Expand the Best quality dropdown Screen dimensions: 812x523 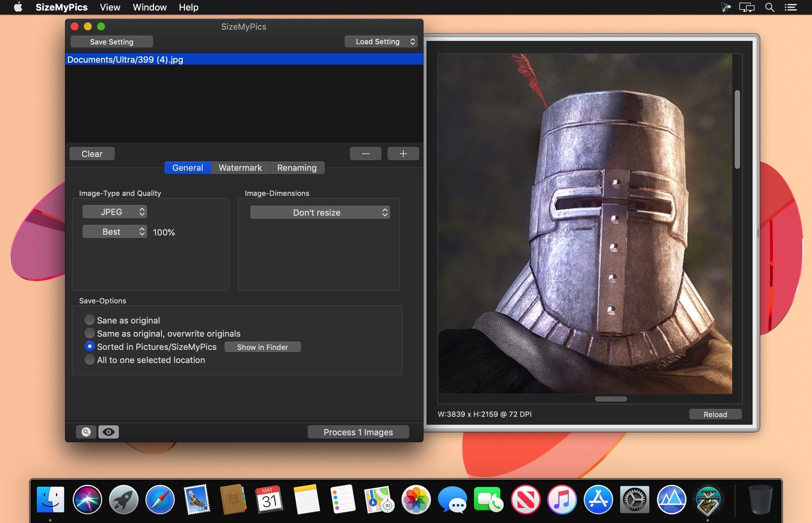point(115,232)
